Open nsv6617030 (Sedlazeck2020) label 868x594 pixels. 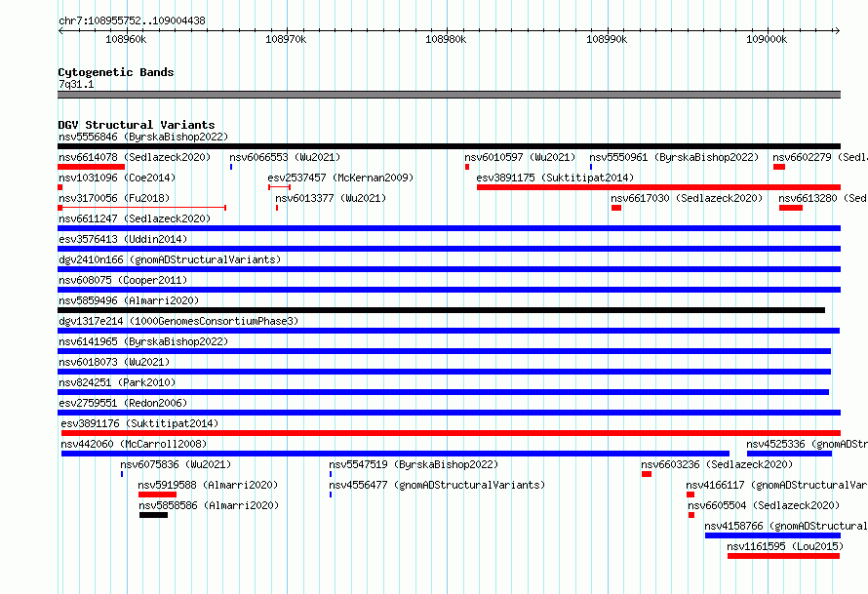[687, 198]
